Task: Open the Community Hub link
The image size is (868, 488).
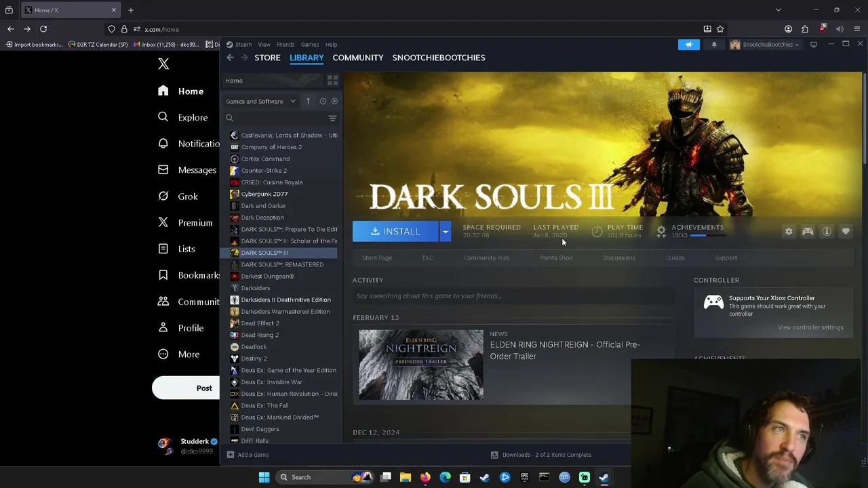Action: point(486,258)
